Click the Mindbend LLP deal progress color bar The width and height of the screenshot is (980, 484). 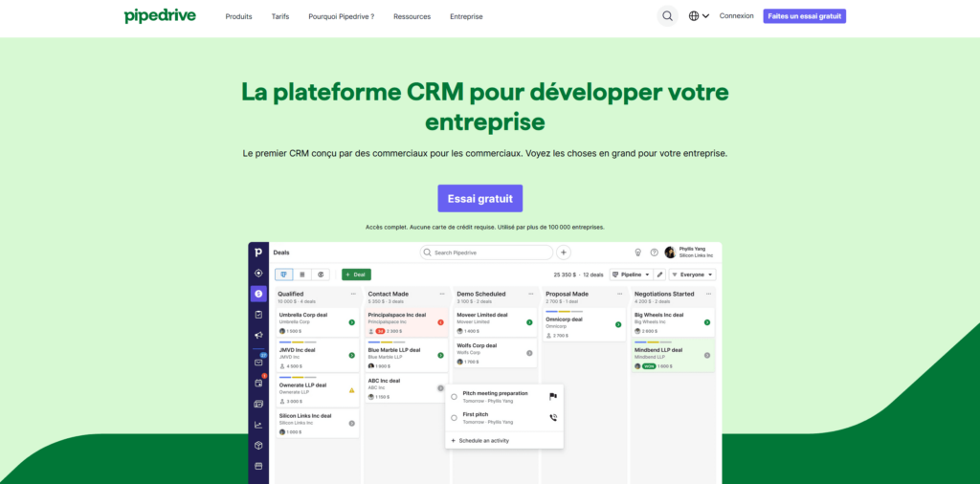coord(653,342)
